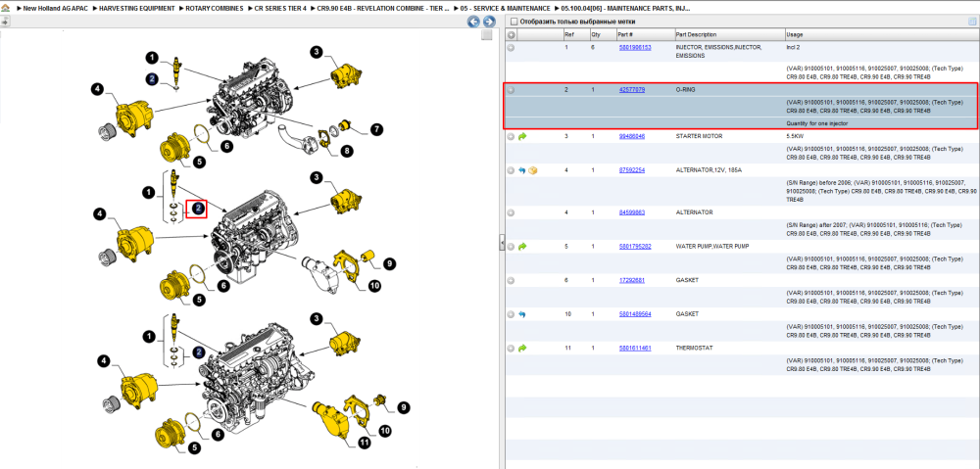Click the icon above the Usage column

(x=972, y=22)
